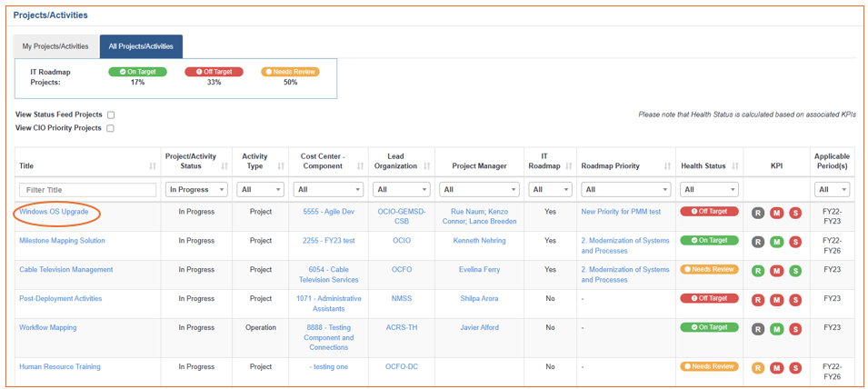Select the All Projects/Activities tab

tap(141, 46)
